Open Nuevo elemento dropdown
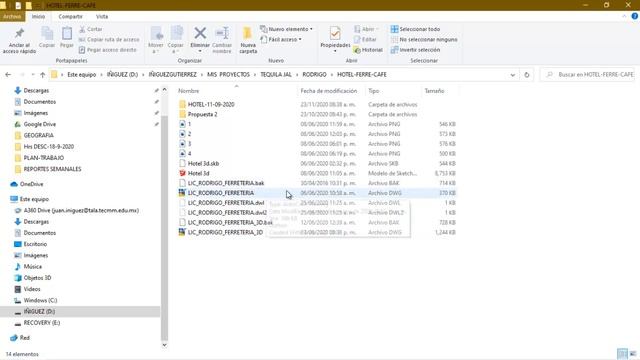Viewport: 640px width, 360px height. pyautogui.click(x=287, y=29)
